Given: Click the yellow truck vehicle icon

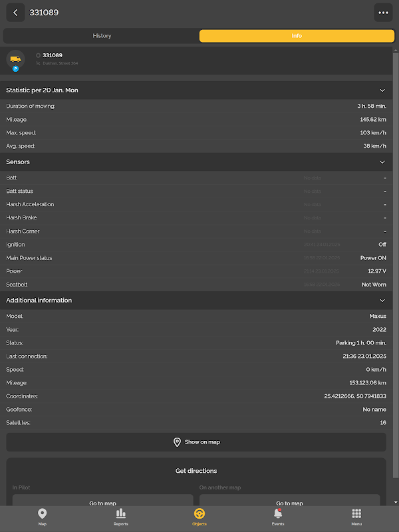Looking at the screenshot, I should tap(15, 59).
